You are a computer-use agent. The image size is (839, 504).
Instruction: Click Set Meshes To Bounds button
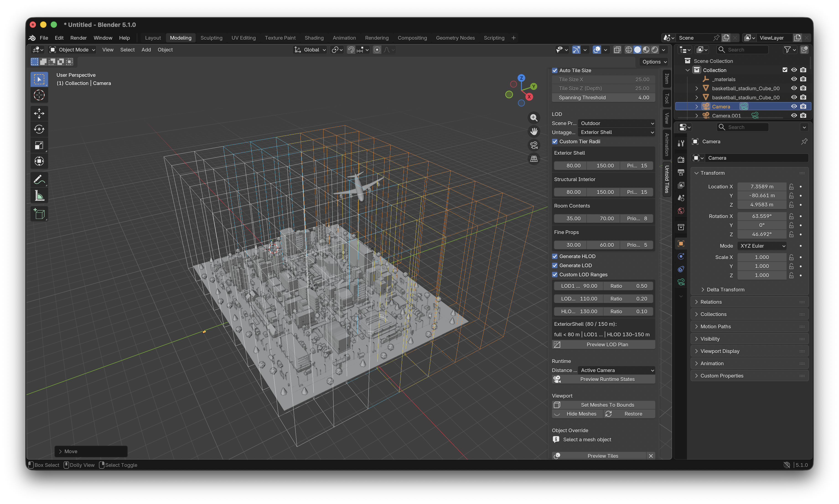click(x=603, y=405)
